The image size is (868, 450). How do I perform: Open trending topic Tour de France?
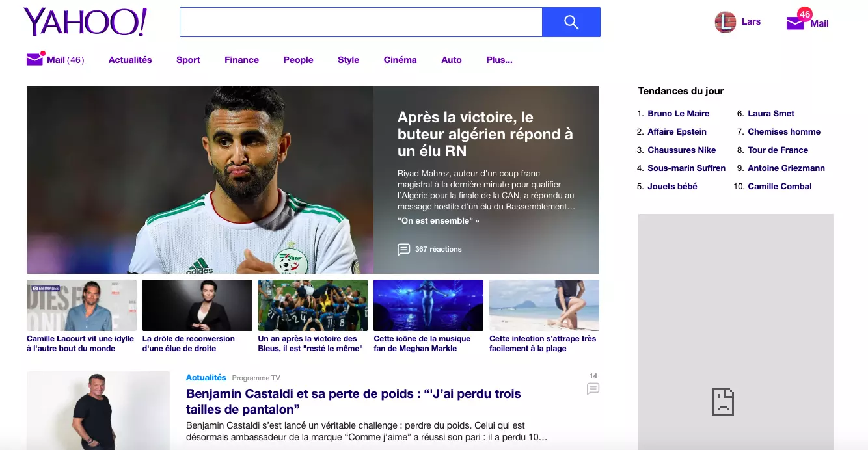pyautogui.click(x=778, y=150)
